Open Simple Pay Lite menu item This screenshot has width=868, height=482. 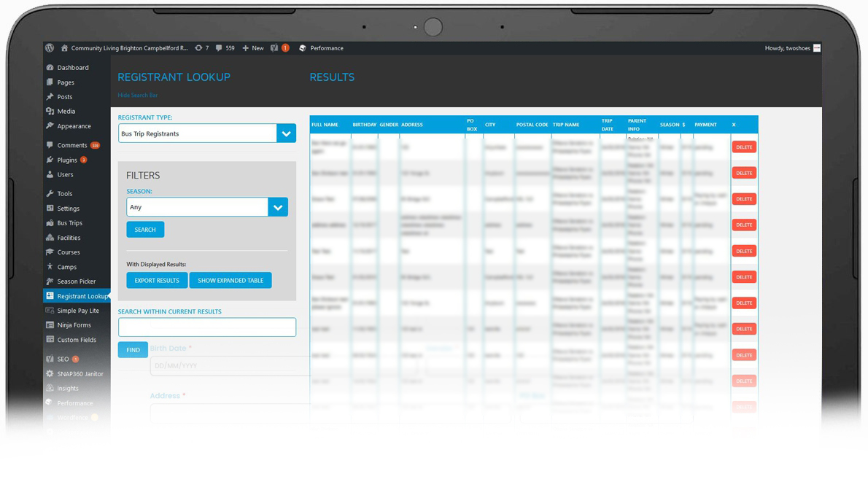(78, 311)
